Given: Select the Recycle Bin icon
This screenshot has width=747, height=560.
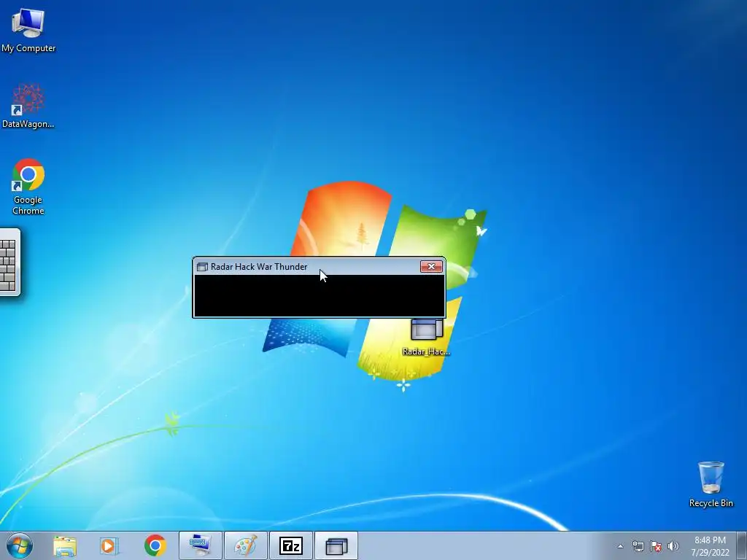Looking at the screenshot, I should (711, 484).
